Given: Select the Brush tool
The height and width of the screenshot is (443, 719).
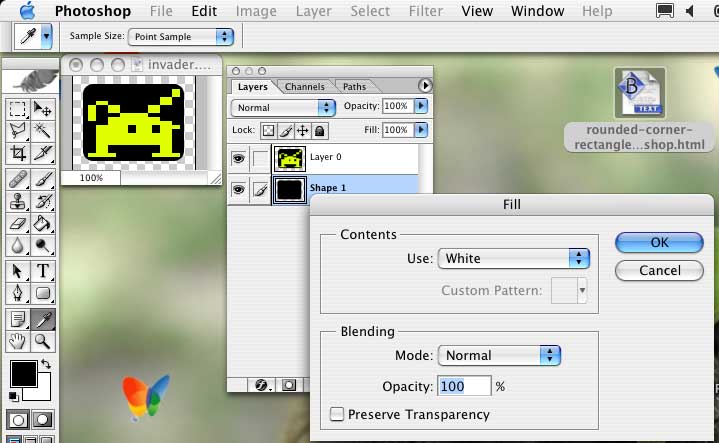Looking at the screenshot, I should 43,179.
